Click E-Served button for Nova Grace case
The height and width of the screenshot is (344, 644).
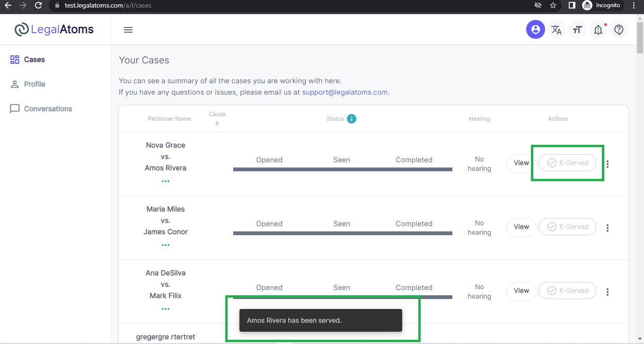(567, 163)
